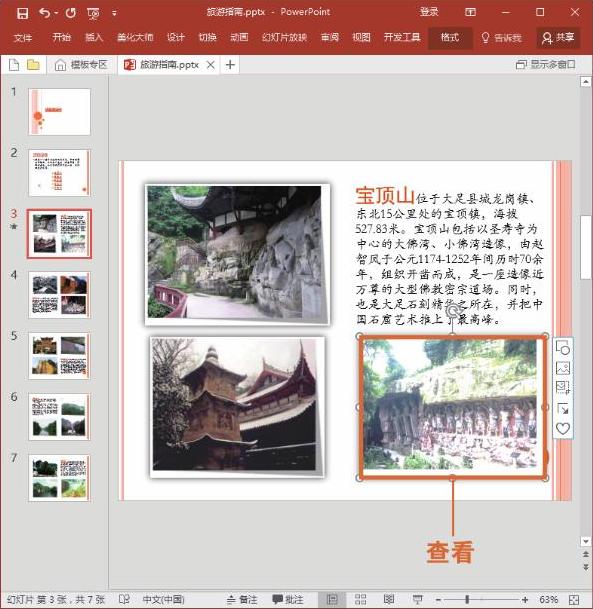The image size is (593, 609).
Task: Switch to the 设计 ribbon tab
Action: point(176,37)
